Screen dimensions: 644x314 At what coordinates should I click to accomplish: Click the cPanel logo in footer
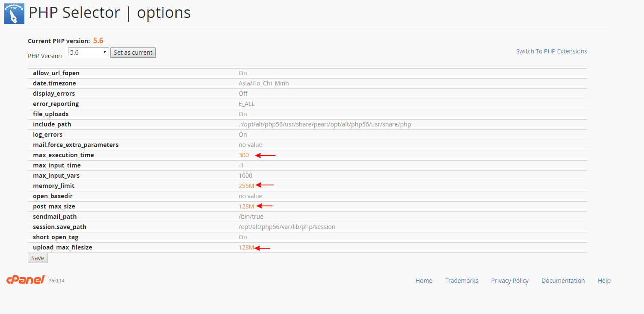26,280
